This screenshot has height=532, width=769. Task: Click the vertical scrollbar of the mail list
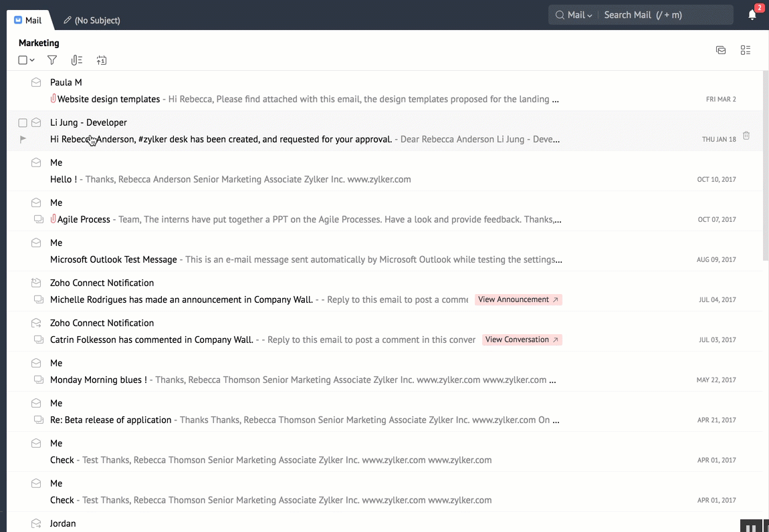765,167
